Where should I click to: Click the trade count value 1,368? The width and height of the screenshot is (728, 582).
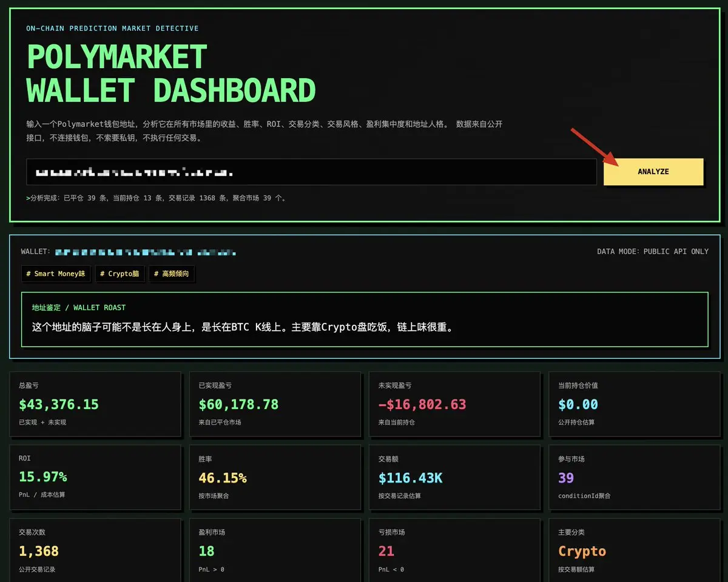coord(39,551)
